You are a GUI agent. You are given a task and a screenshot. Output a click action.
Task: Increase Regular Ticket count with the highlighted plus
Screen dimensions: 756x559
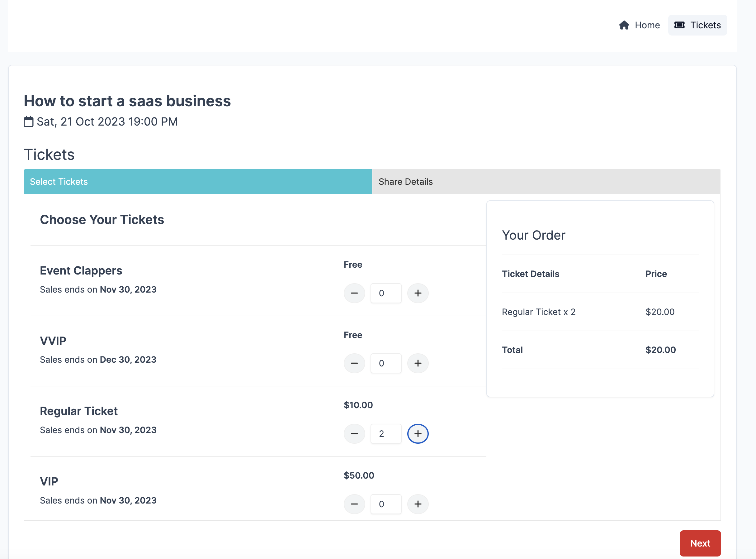click(x=418, y=433)
